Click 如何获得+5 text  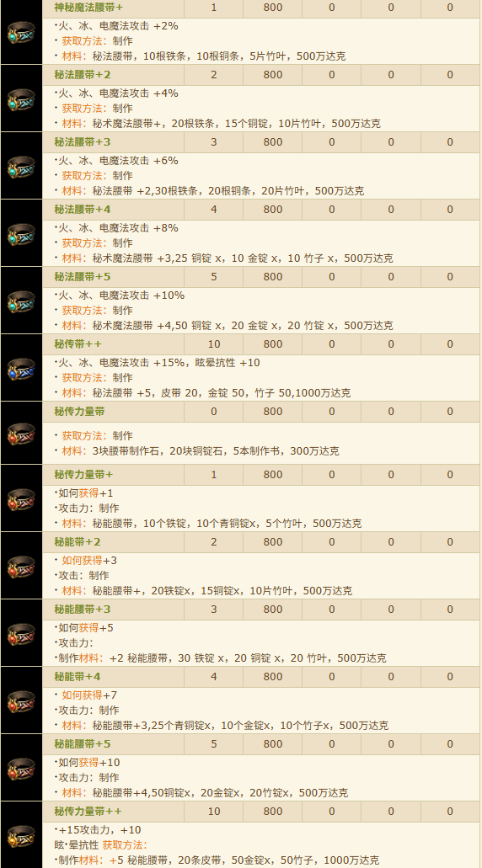click(x=86, y=628)
